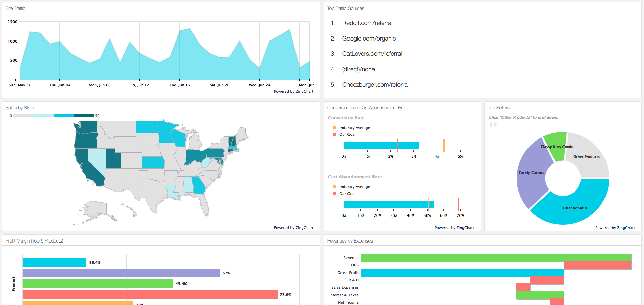Click the 'Site Traffic' panel title
The height and width of the screenshot is (305, 644).
15,8
